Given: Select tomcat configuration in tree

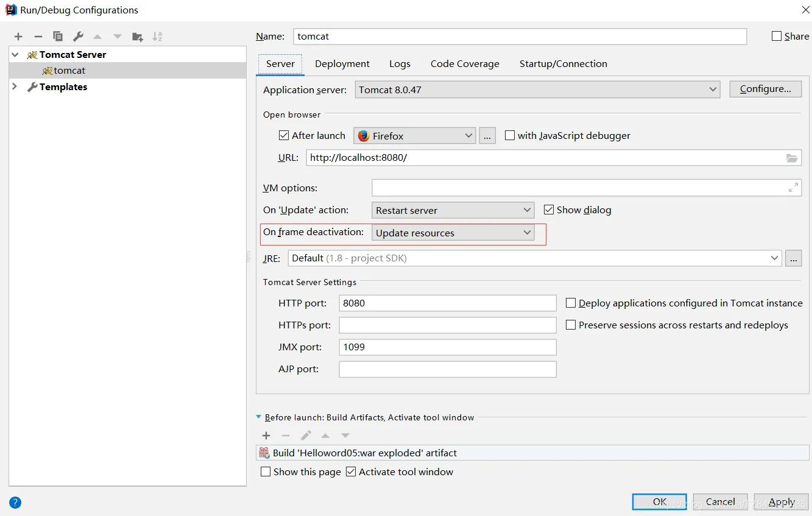Looking at the screenshot, I should pyautogui.click(x=127, y=71).
